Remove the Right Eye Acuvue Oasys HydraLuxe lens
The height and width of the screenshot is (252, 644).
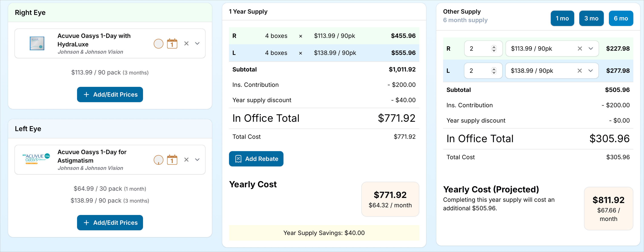point(186,43)
